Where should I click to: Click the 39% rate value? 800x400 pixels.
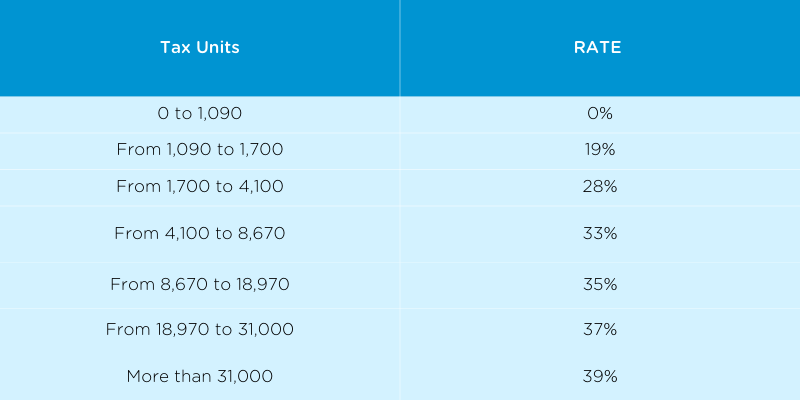pyautogui.click(x=600, y=376)
